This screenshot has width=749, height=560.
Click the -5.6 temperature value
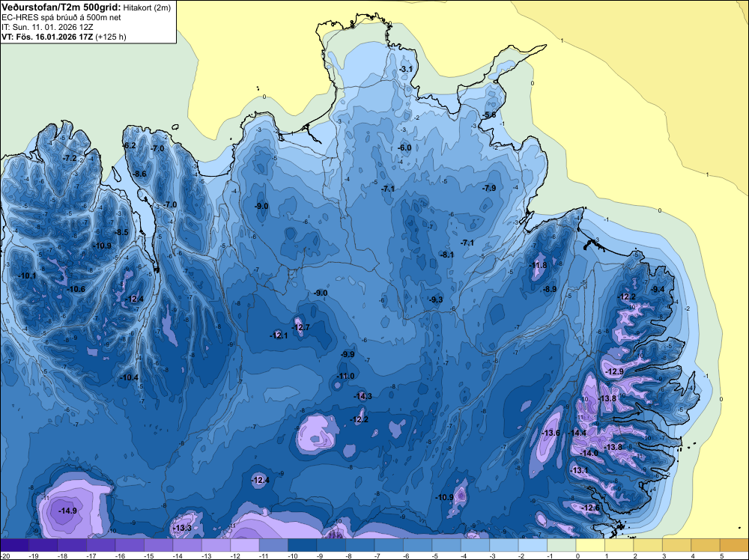tap(488, 115)
